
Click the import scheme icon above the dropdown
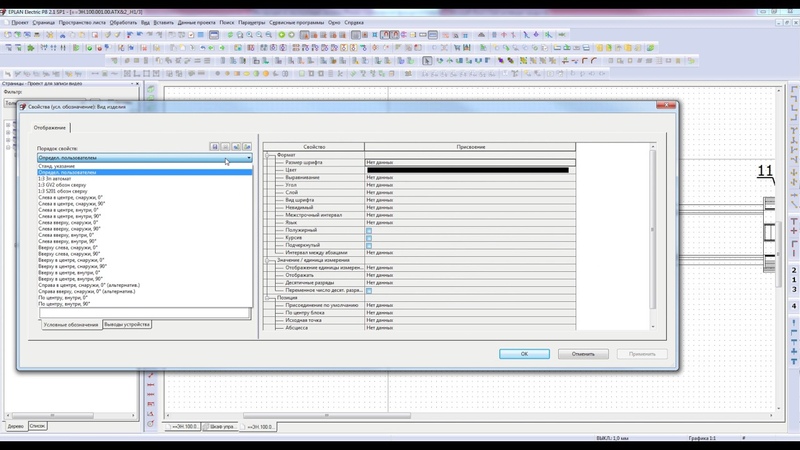click(236, 146)
